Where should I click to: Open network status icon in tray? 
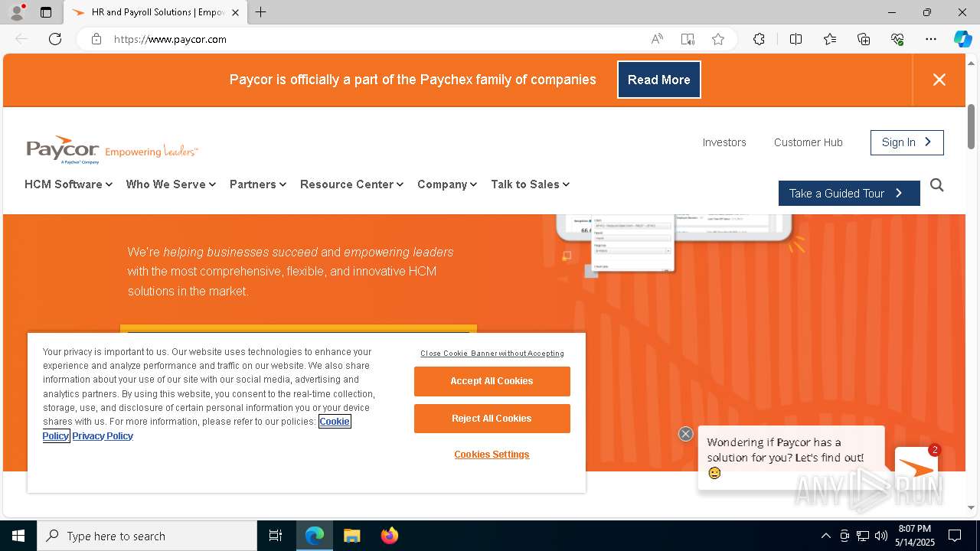point(863,536)
